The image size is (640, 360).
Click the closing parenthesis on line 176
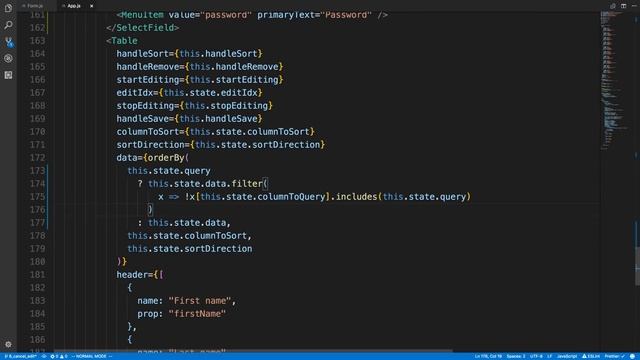(150, 210)
